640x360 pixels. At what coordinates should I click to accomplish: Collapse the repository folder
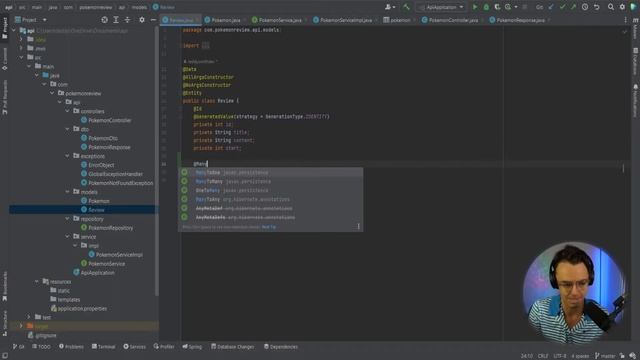(x=67, y=219)
